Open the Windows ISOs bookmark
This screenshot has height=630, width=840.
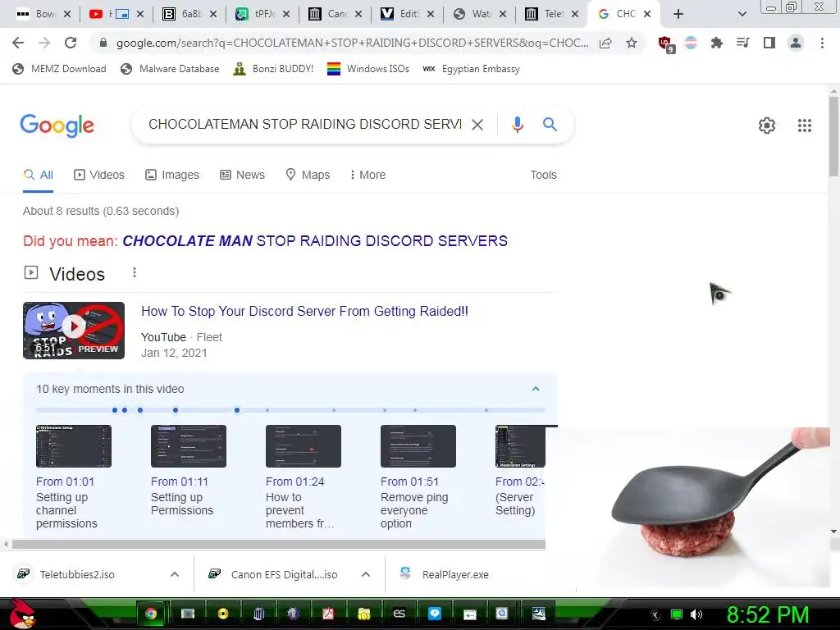tap(368, 69)
